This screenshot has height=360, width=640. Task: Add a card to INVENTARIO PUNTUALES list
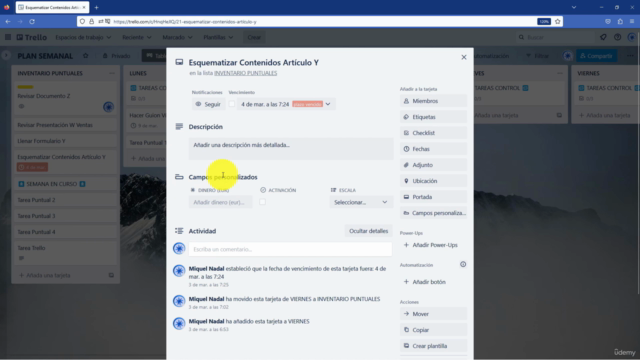(x=45, y=275)
